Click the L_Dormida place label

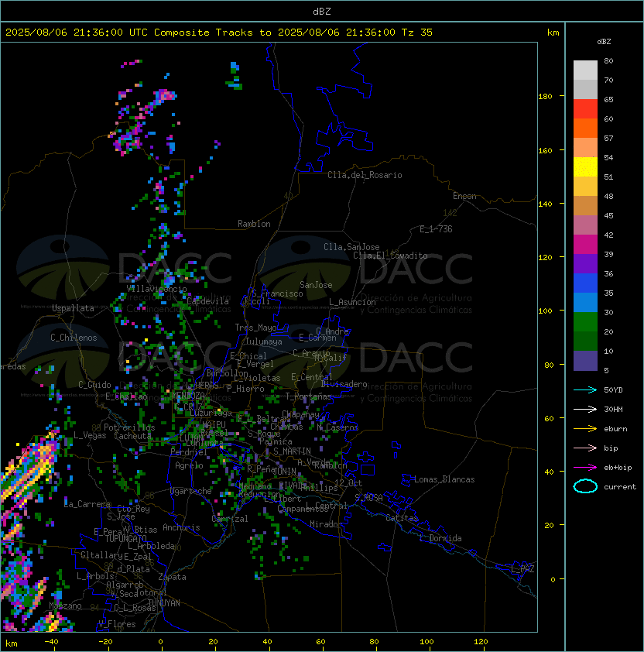click(x=440, y=538)
